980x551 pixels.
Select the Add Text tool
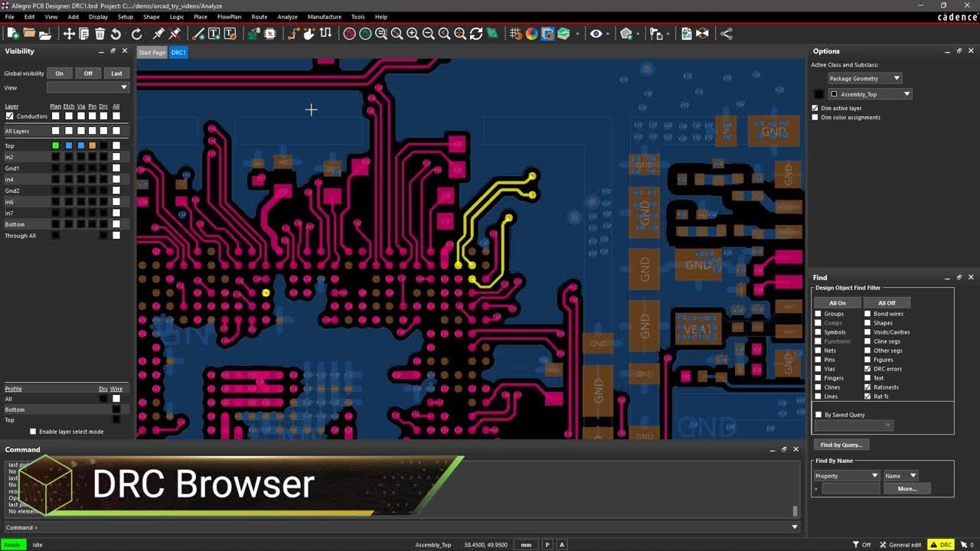(x=214, y=34)
